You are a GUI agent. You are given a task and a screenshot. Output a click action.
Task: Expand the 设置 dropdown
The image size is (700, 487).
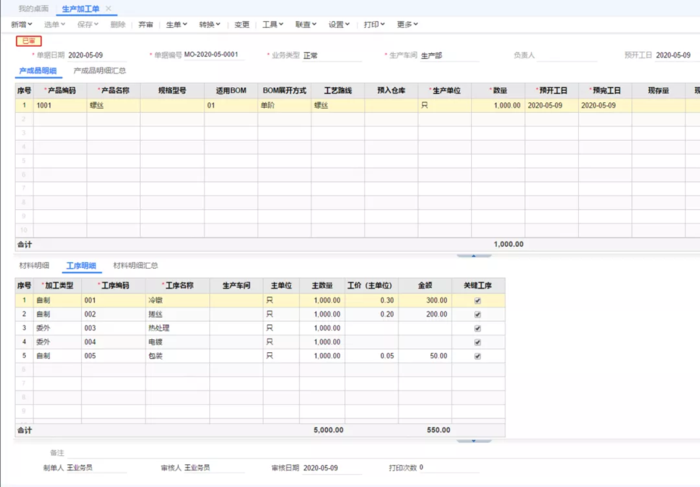pyautogui.click(x=339, y=25)
